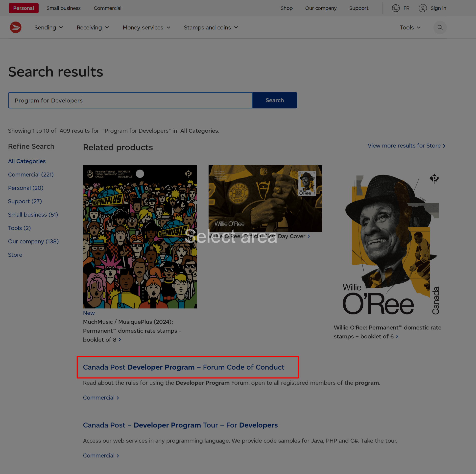Open View more results for Store

[x=406, y=146]
